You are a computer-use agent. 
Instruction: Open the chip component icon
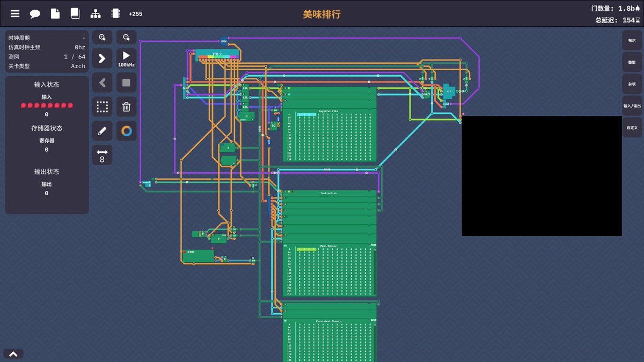pos(115,14)
